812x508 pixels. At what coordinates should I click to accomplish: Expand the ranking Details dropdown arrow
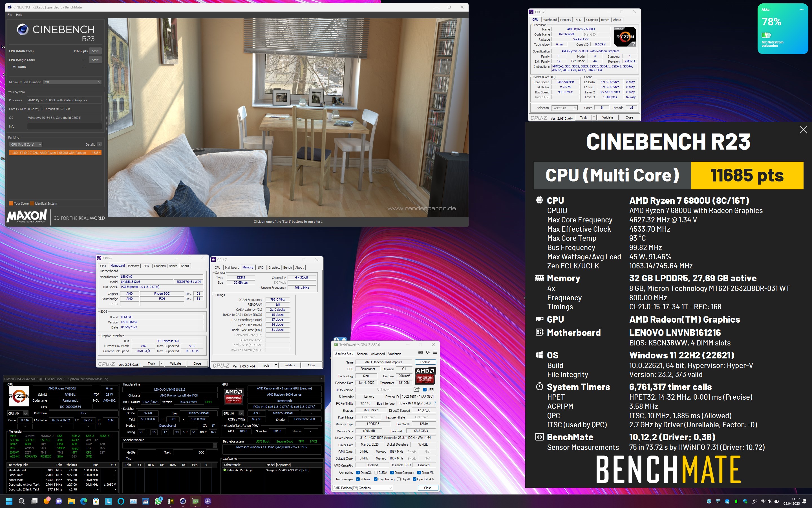pyautogui.click(x=99, y=144)
